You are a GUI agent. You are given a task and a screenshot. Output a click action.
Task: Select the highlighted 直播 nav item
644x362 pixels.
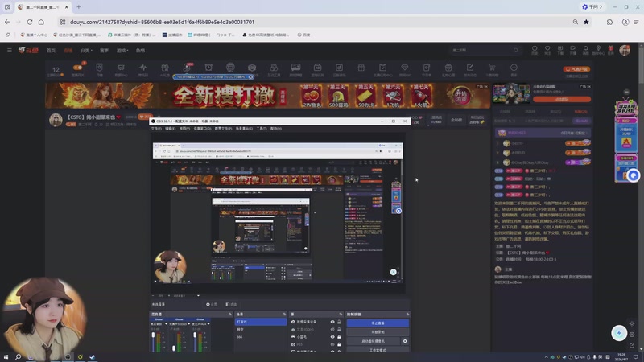pos(68,51)
